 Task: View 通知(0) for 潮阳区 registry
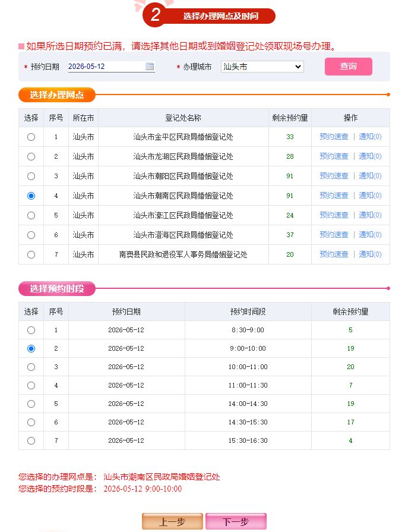(370, 176)
